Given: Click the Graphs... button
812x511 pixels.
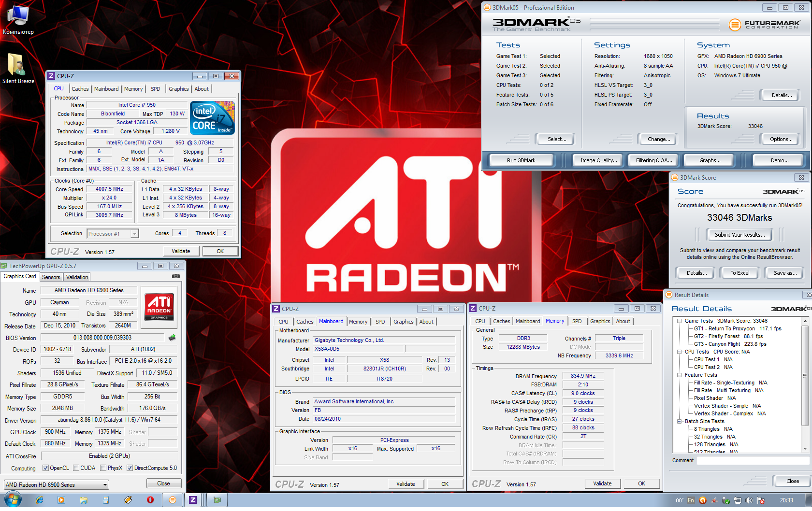Looking at the screenshot, I should click(710, 160).
